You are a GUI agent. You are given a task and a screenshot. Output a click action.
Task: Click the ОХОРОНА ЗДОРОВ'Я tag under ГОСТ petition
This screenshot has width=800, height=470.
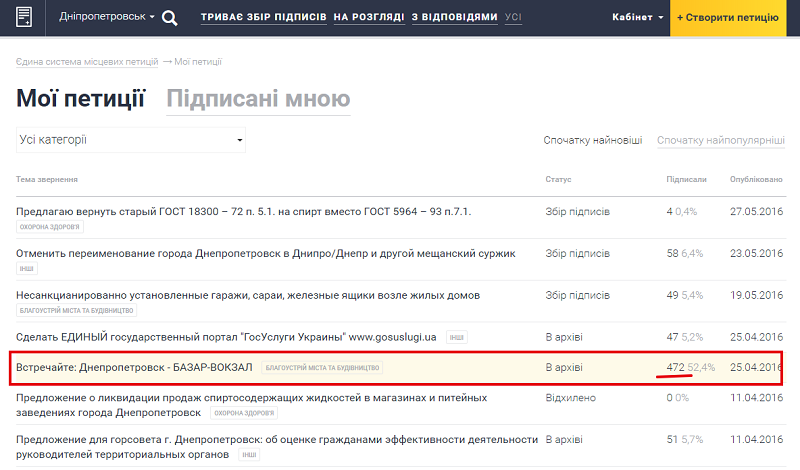tap(46, 227)
